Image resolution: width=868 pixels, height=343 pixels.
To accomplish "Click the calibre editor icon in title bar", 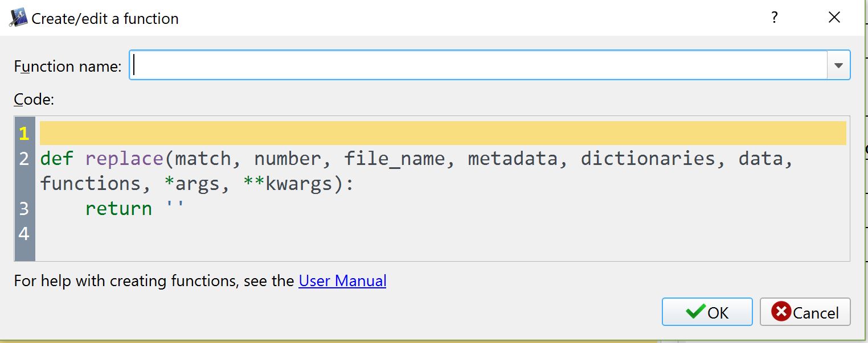I will click(18, 18).
